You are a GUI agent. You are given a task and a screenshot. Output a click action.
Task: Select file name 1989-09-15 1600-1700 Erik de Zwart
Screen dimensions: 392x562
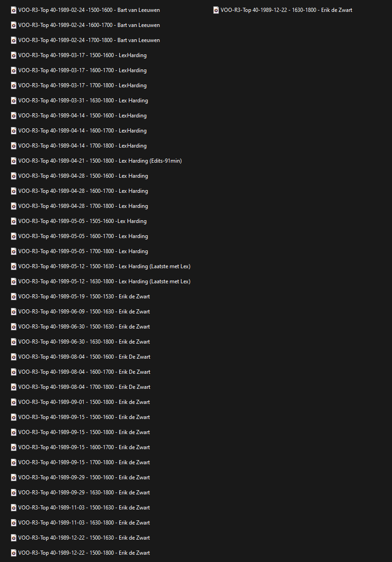(84, 447)
